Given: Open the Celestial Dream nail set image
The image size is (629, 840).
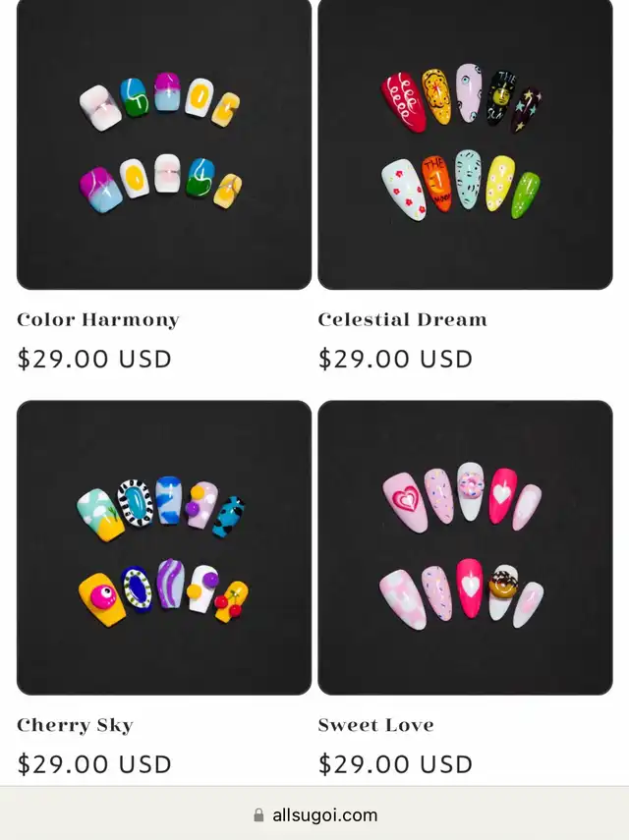Looking at the screenshot, I should (465, 143).
